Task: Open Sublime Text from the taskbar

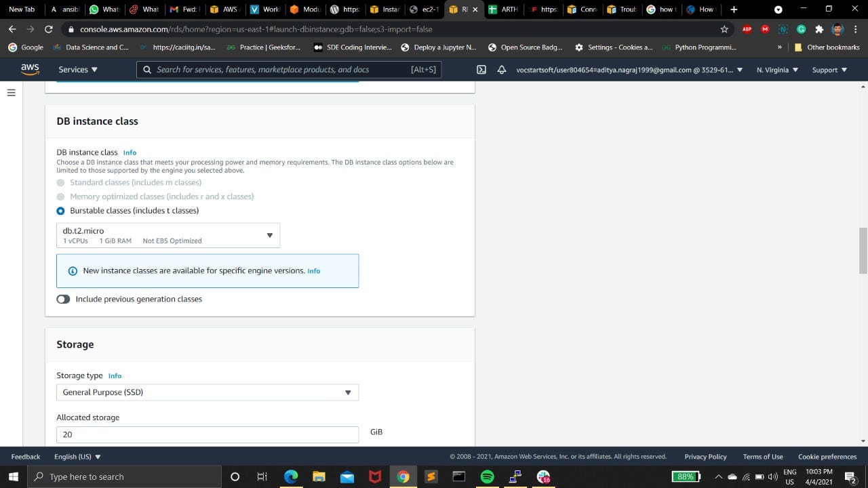Action: pyautogui.click(x=431, y=476)
